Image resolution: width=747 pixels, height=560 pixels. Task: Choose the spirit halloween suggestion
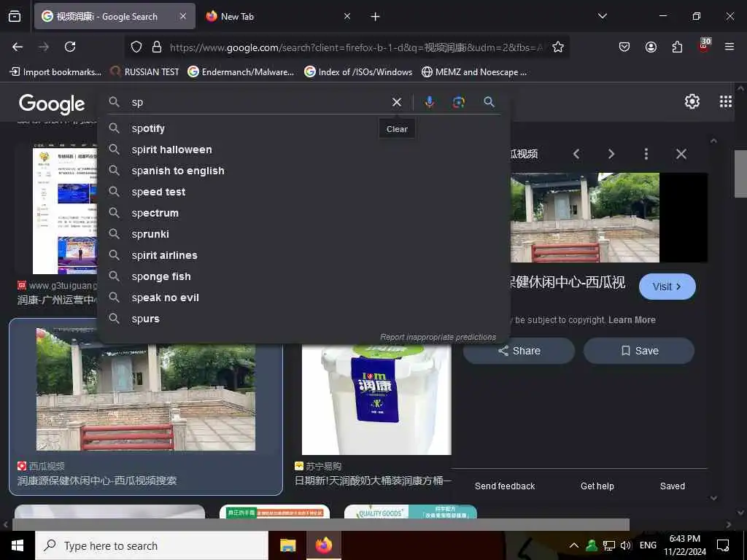(x=304, y=149)
